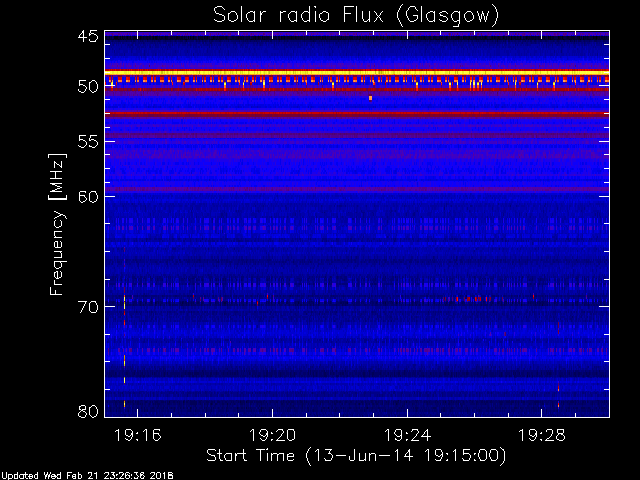Click the "Solar radio Flux (Glasgow)" title
The height and width of the screenshot is (480, 640).
coord(356,15)
